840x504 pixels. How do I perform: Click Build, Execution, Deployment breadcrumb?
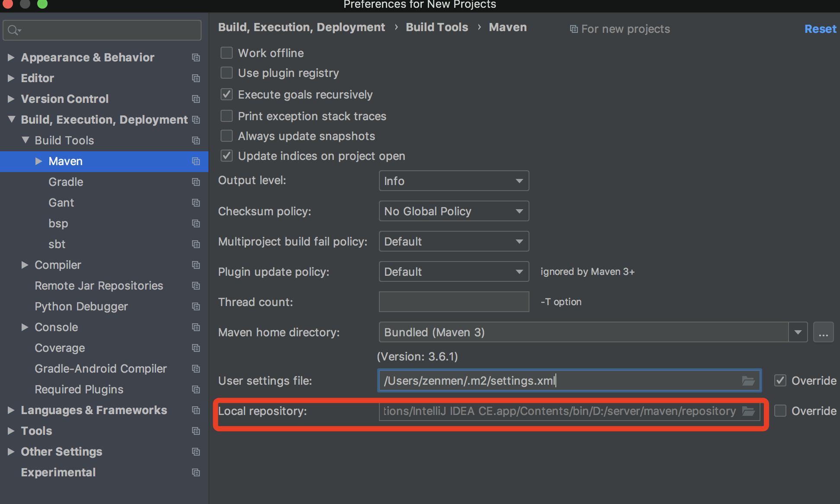tap(301, 27)
